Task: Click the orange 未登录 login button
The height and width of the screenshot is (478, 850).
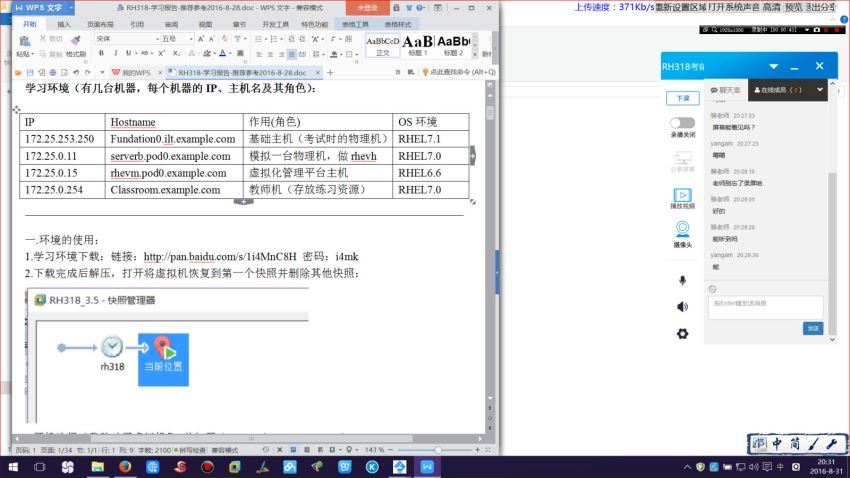Action: [368, 8]
